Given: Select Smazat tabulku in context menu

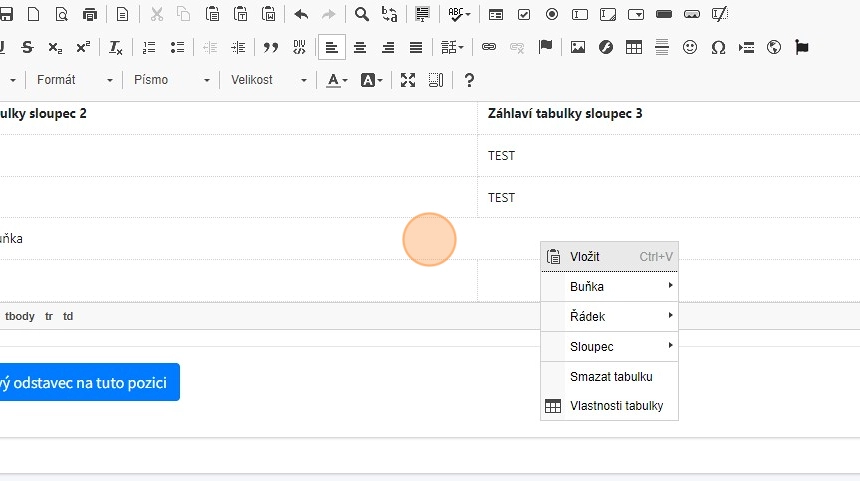Looking at the screenshot, I should [611, 377].
